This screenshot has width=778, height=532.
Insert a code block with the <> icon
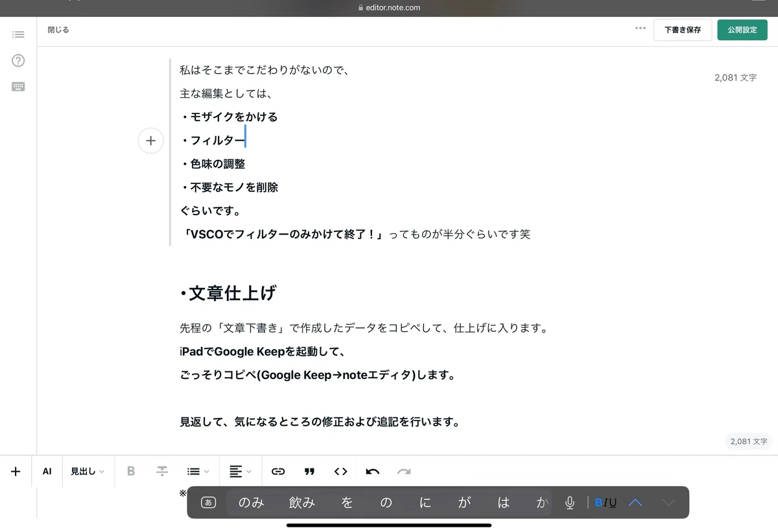(x=341, y=472)
